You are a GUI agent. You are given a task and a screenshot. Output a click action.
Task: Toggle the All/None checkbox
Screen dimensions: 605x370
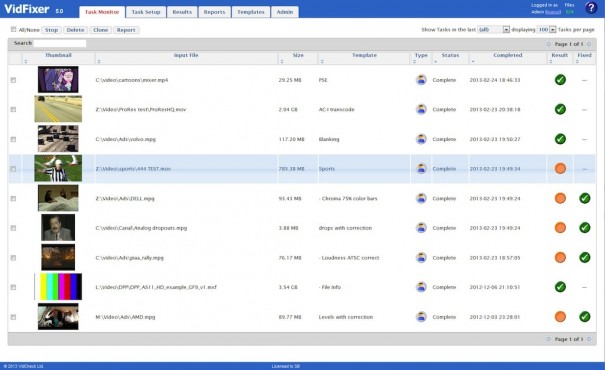click(14, 29)
